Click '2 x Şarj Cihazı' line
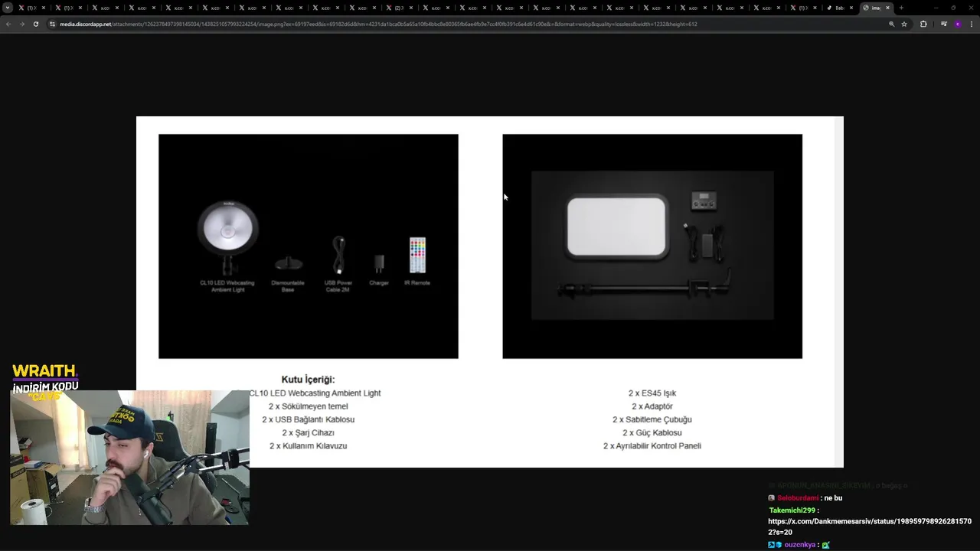Screen dimensions: 980x551 [308, 432]
